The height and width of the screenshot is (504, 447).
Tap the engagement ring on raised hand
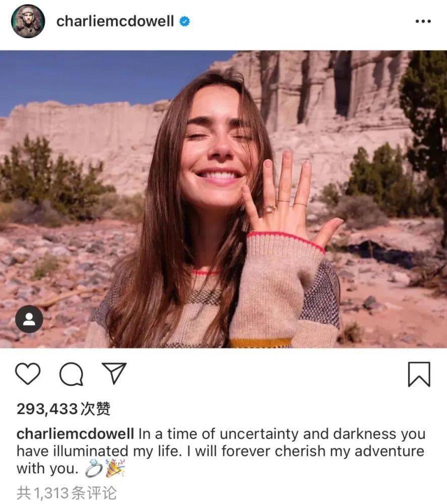[270, 209]
